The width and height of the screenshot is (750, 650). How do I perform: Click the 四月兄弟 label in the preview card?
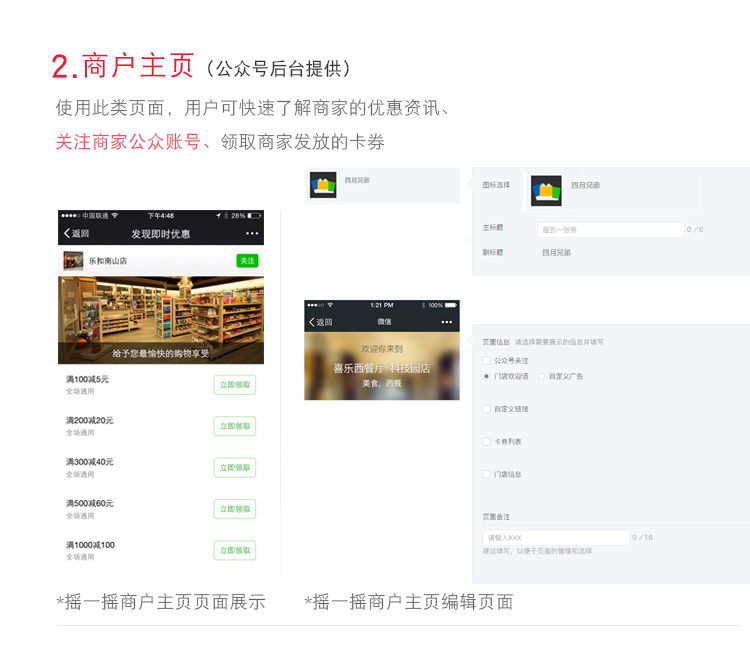click(x=357, y=180)
